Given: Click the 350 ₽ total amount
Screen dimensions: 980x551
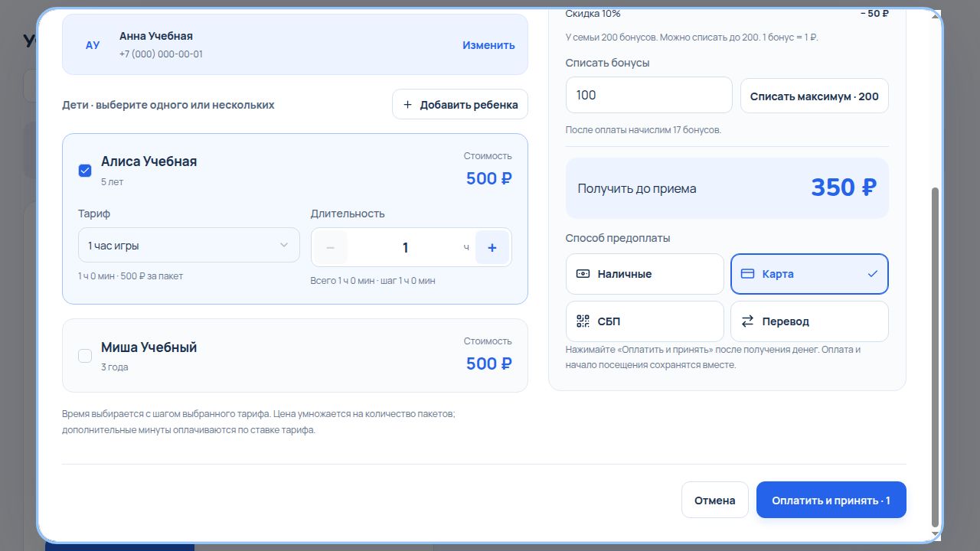Looking at the screenshot, I should (x=844, y=187).
